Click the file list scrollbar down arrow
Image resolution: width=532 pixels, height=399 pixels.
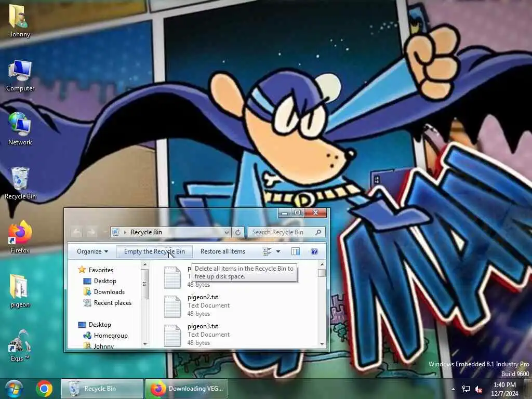(322, 344)
